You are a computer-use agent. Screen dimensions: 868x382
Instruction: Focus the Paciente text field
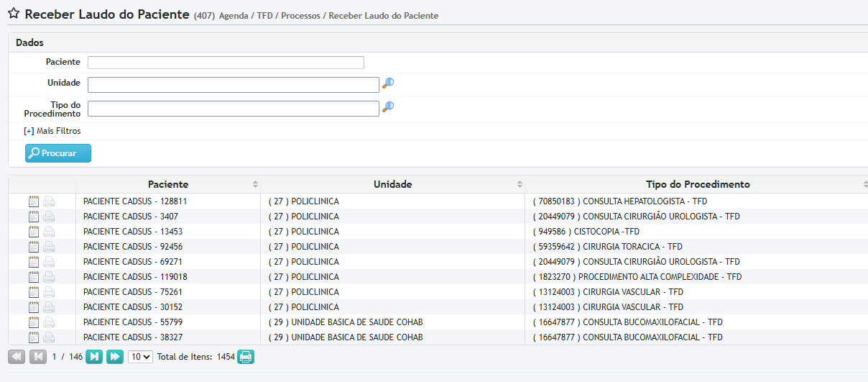pos(226,63)
